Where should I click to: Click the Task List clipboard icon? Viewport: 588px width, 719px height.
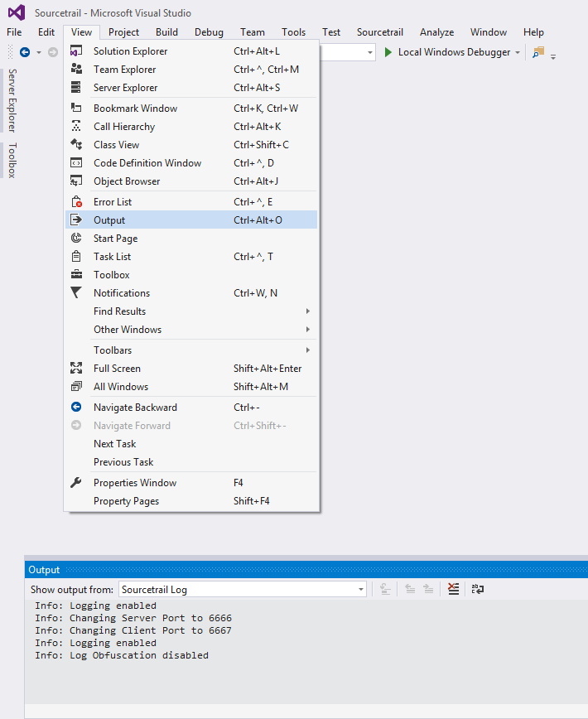tap(76, 256)
